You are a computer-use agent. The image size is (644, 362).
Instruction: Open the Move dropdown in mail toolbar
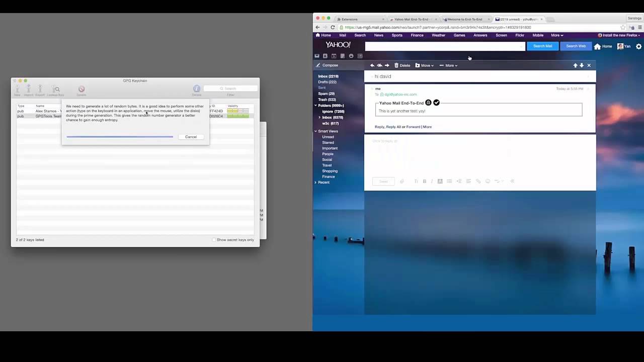tap(424, 65)
